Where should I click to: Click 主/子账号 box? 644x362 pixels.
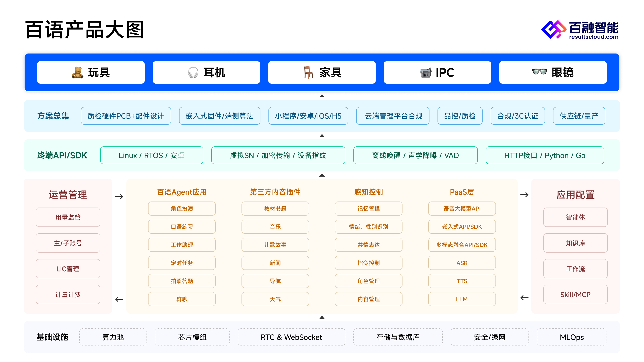pos(68,243)
